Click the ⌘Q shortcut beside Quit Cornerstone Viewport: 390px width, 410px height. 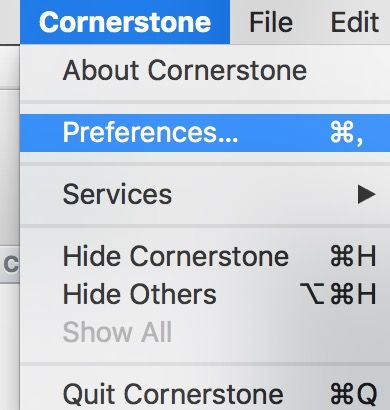[x=353, y=394]
